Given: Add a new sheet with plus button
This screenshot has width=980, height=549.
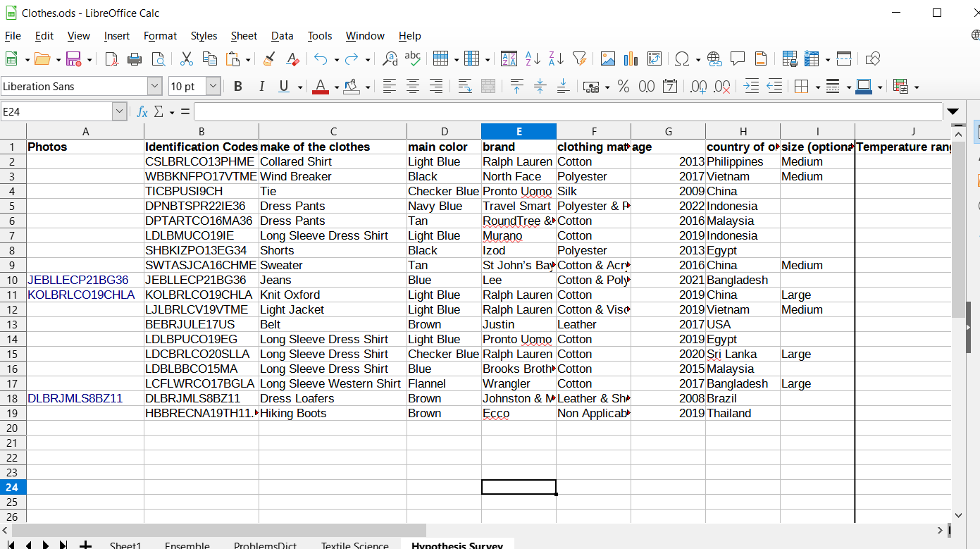Looking at the screenshot, I should [x=85, y=545].
